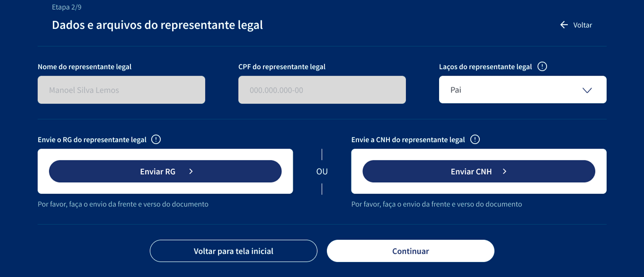Click the Enviar CNH button
Image resolution: width=644 pixels, height=277 pixels.
[479, 171]
